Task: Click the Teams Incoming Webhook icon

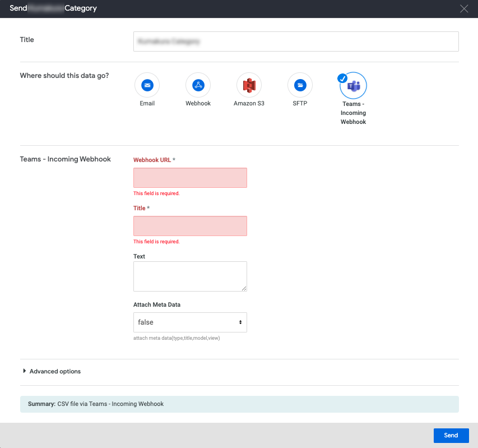Action: pos(354,86)
